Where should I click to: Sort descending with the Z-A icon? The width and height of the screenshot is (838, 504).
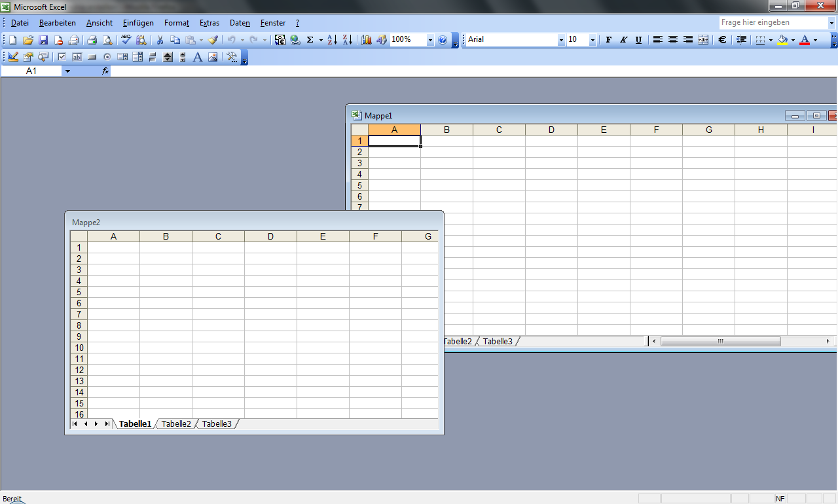click(x=347, y=40)
